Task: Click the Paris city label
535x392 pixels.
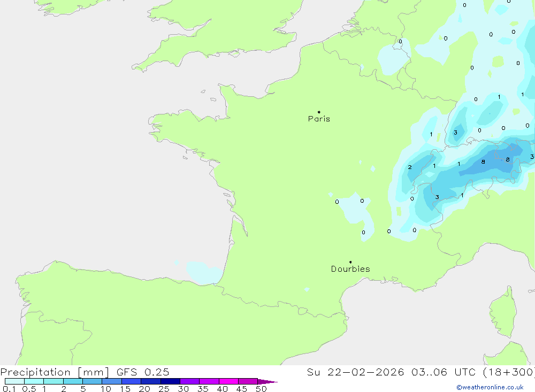Action: pos(319,119)
